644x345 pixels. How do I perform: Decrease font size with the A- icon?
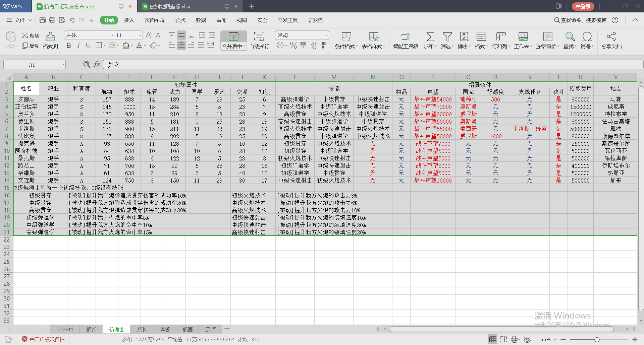pyautogui.click(x=158, y=35)
